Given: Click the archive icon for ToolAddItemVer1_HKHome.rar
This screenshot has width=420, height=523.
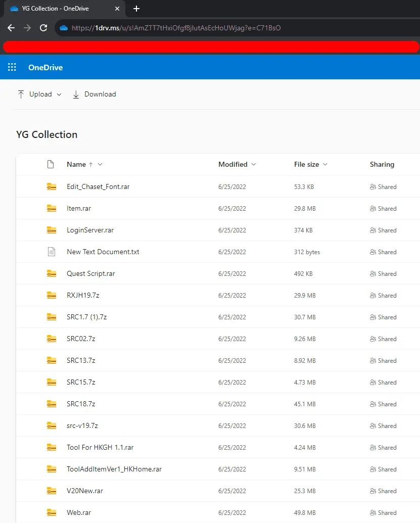Looking at the screenshot, I should [52, 468].
